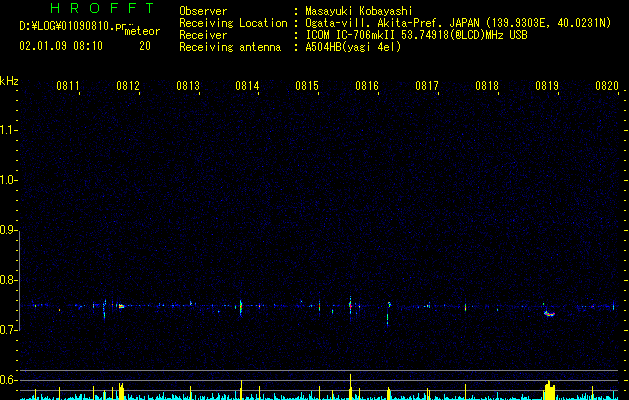Click the 0.6 kHz axis label
The width and height of the screenshot is (629, 400).
[x=8, y=380]
